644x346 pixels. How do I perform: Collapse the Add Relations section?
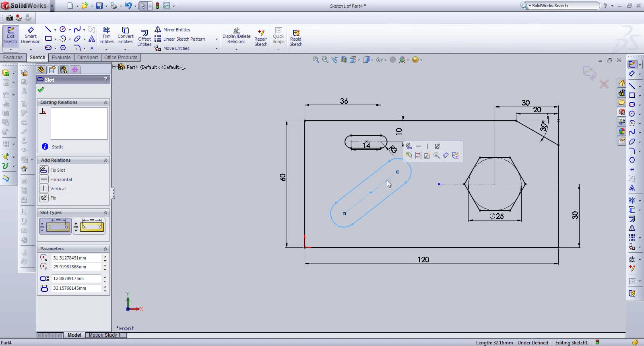106,160
